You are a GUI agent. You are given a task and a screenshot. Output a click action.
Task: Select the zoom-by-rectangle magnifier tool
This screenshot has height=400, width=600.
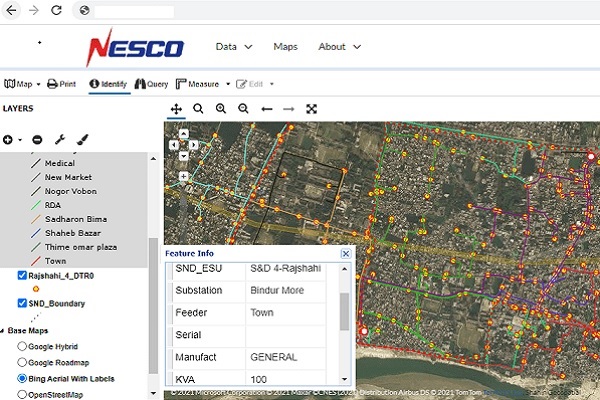(198, 109)
